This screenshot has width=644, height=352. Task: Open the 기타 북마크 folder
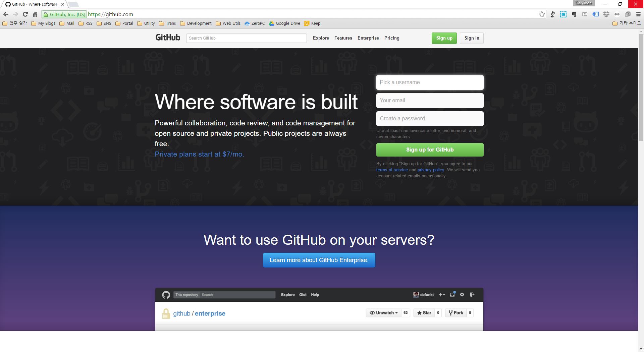pos(627,23)
